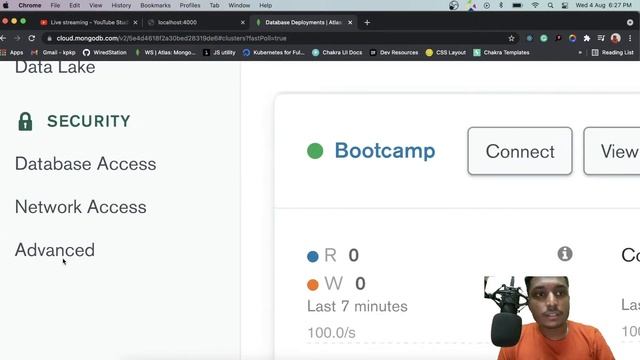The width and height of the screenshot is (640, 360).
Task: Open the Window menu
Action: pos(239,5)
